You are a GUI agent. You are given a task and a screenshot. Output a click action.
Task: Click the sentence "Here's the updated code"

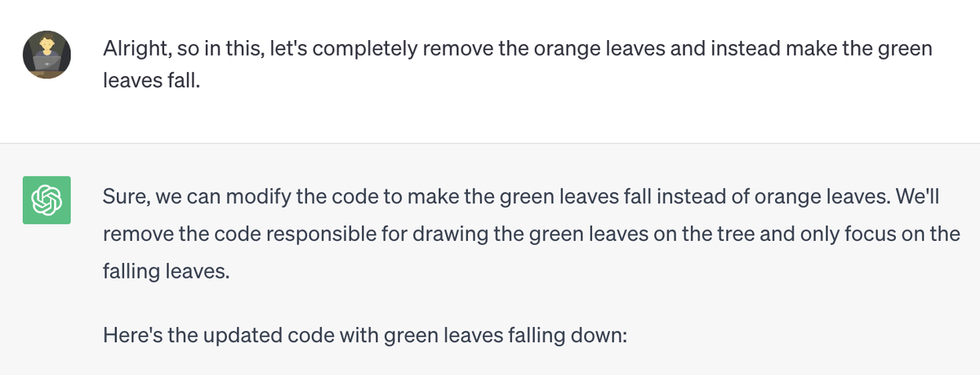[x=363, y=334]
